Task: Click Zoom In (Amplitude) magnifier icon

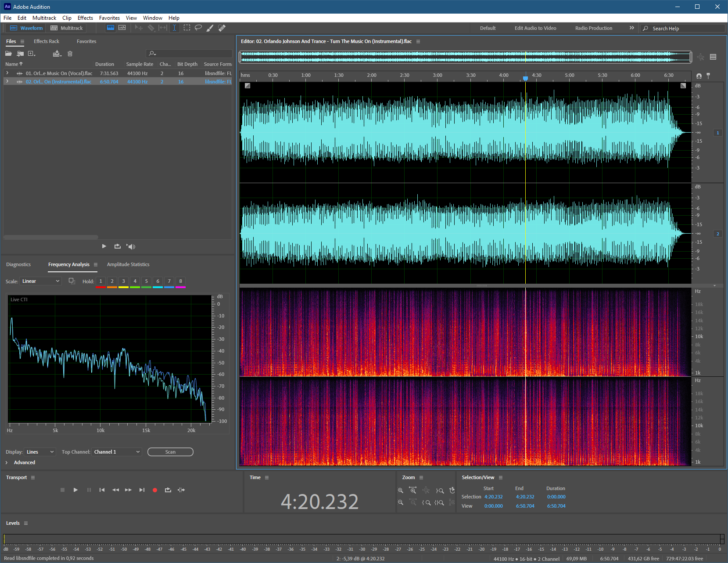Action: tap(400, 490)
